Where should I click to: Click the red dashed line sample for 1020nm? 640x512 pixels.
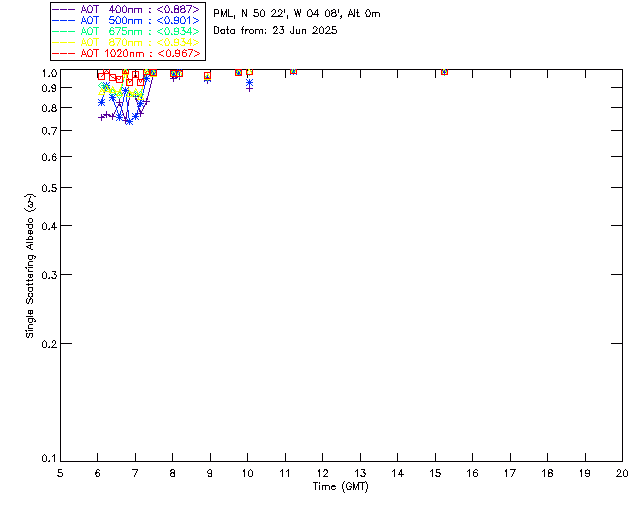click(64, 53)
